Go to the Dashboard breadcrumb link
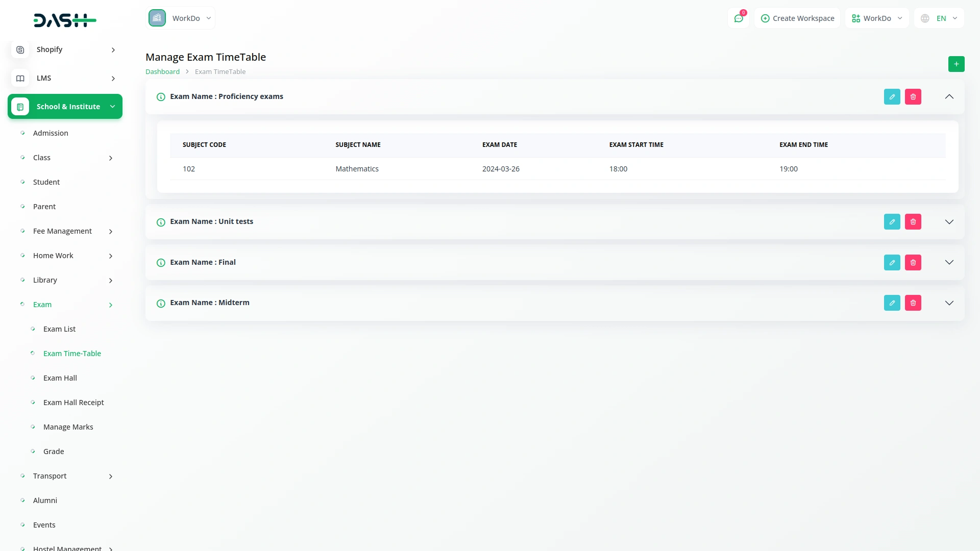This screenshot has width=980, height=551. (162, 72)
